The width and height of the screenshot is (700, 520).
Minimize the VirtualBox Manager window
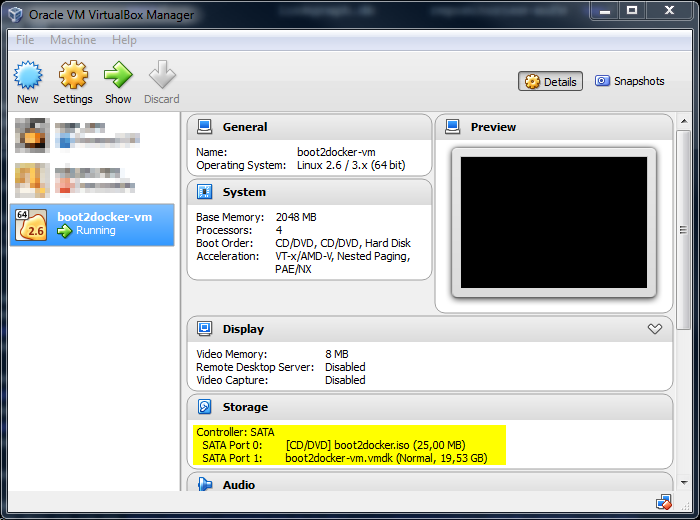tap(605, 10)
